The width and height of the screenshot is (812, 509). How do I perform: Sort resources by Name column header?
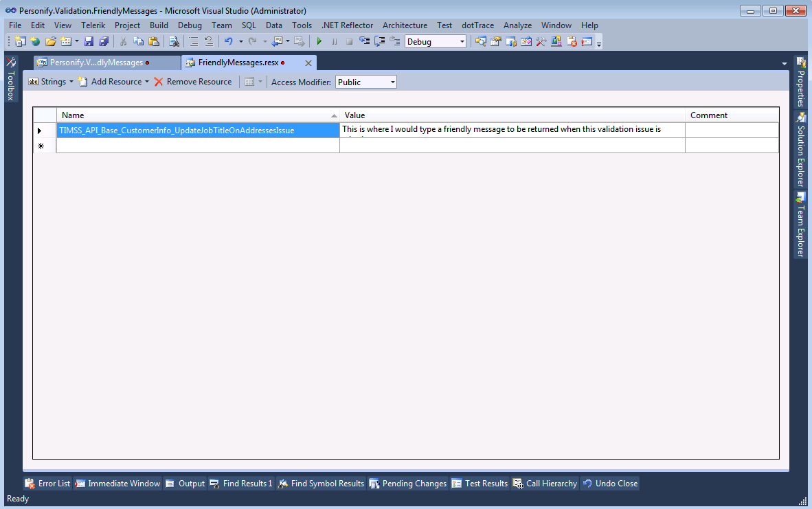point(198,115)
